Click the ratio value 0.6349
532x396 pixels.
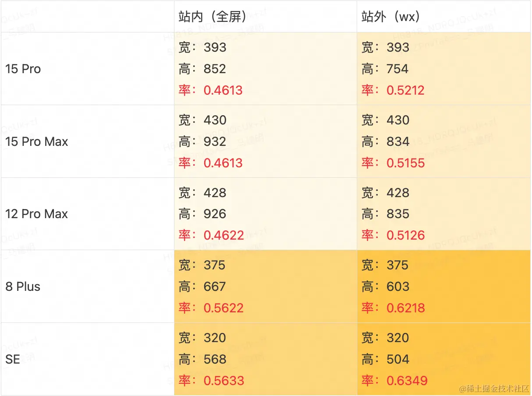(x=407, y=381)
